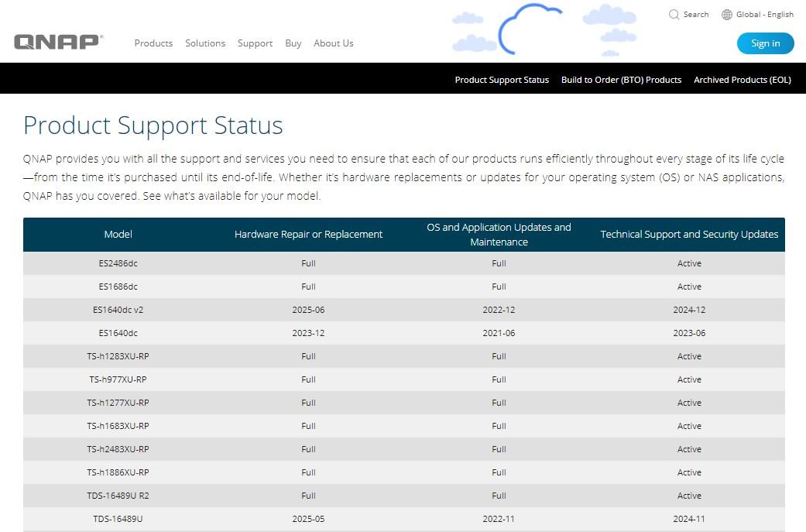Click the 2025-05 hardware repair date

pos(308,519)
